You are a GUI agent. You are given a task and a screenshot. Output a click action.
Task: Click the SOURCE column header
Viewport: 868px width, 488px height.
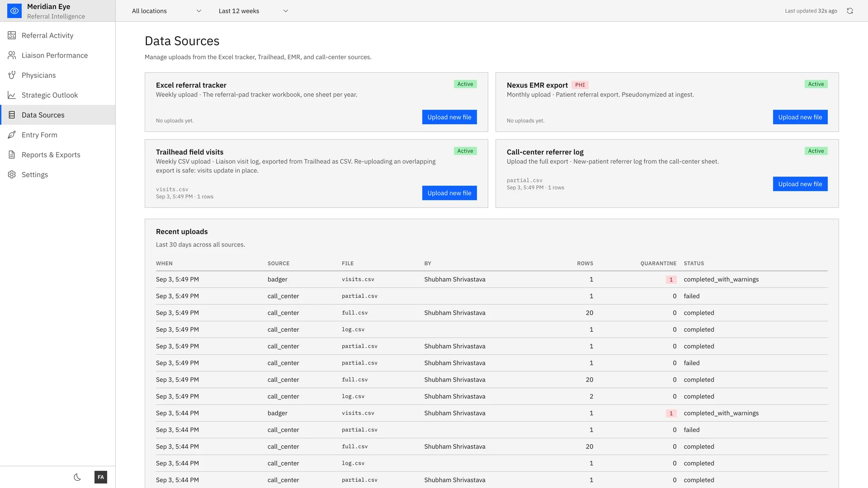tap(278, 263)
